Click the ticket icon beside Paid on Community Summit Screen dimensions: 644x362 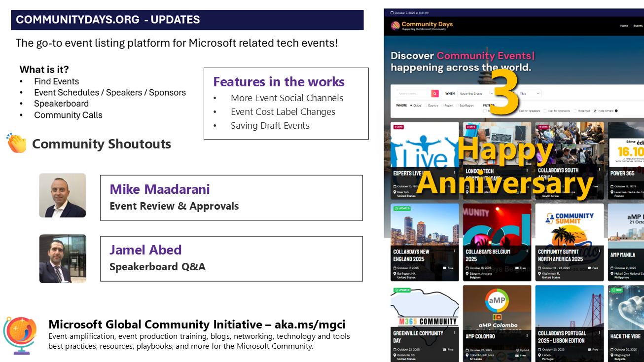pyautogui.click(x=589, y=268)
